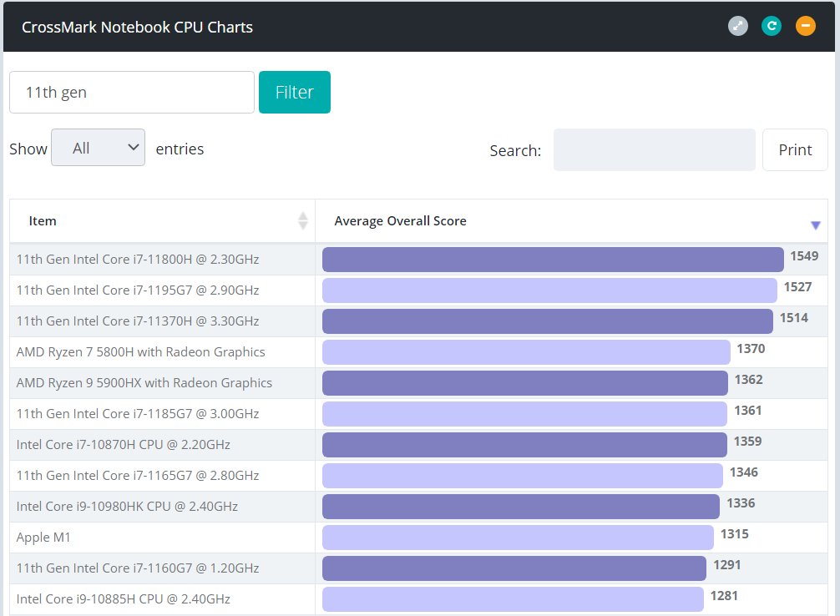Toggle Average Overall Score sort arrow
The height and width of the screenshot is (616, 840).
(815, 225)
